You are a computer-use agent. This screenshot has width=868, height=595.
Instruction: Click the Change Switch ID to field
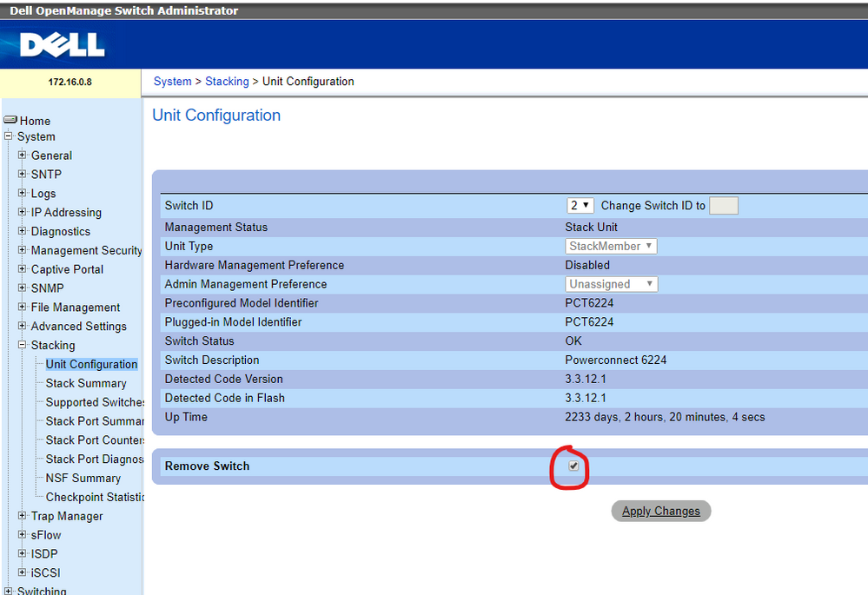pyautogui.click(x=724, y=205)
